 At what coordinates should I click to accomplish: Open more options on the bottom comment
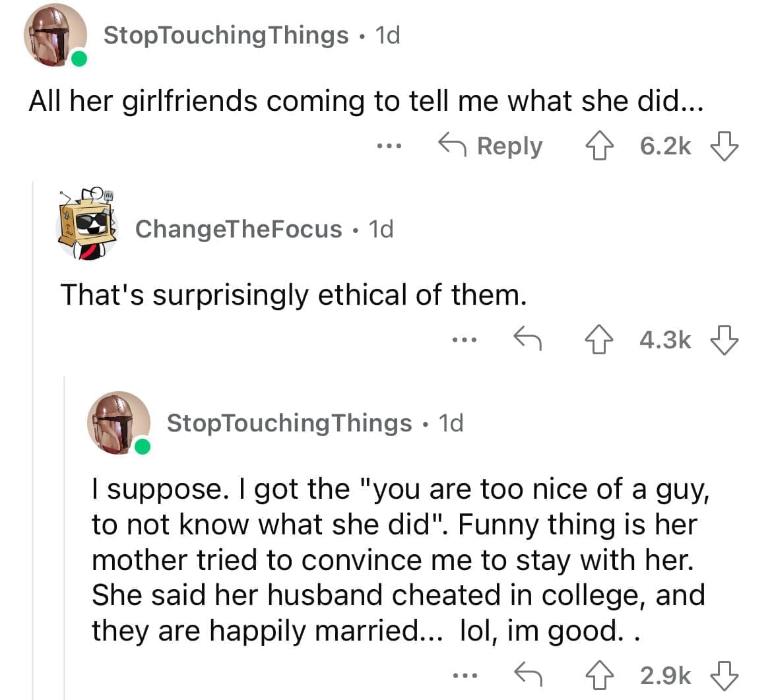(x=463, y=676)
